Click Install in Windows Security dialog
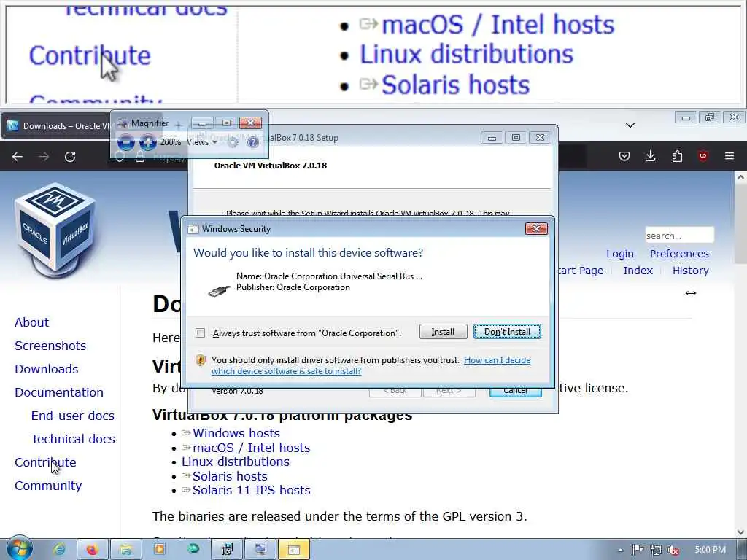 443,332
